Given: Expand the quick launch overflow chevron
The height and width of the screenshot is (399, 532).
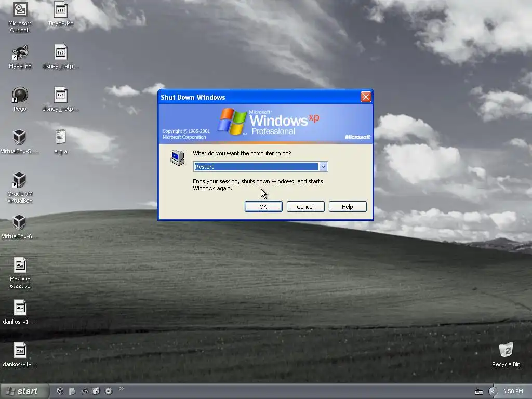Looking at the screenshot, I should pos(122,389).
